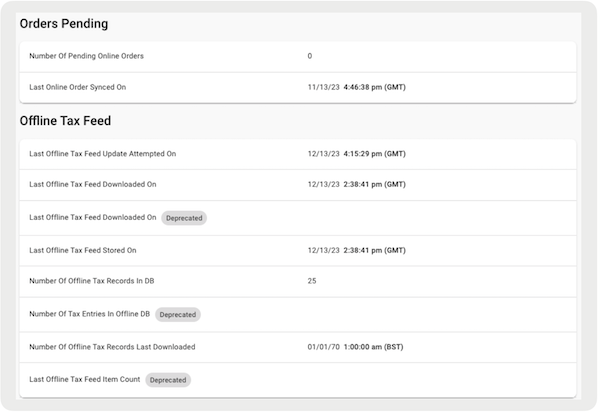The height and width of the screenshot is (413, 600).
Task: Select "Number Of Offline Tax Records Last Downloaded" label
Action: coord(112,347)
